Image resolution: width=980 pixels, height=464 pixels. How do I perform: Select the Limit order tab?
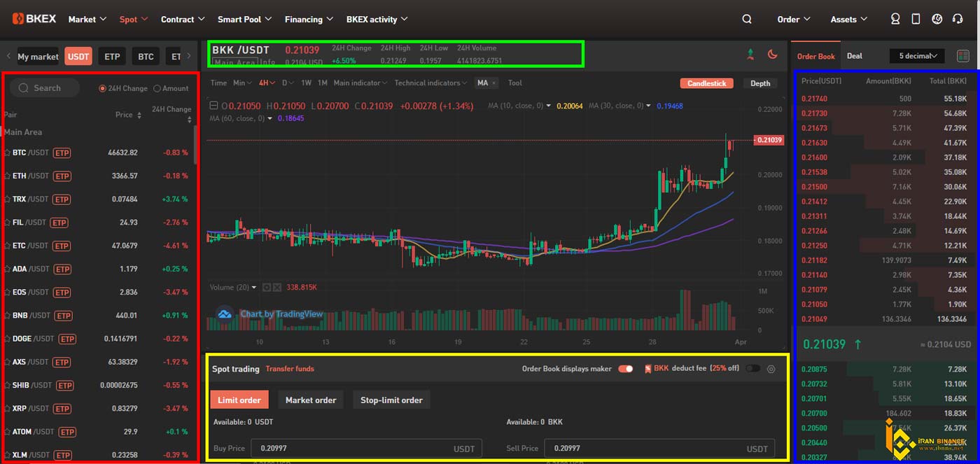pyautogui.click(x=239, y=400)
